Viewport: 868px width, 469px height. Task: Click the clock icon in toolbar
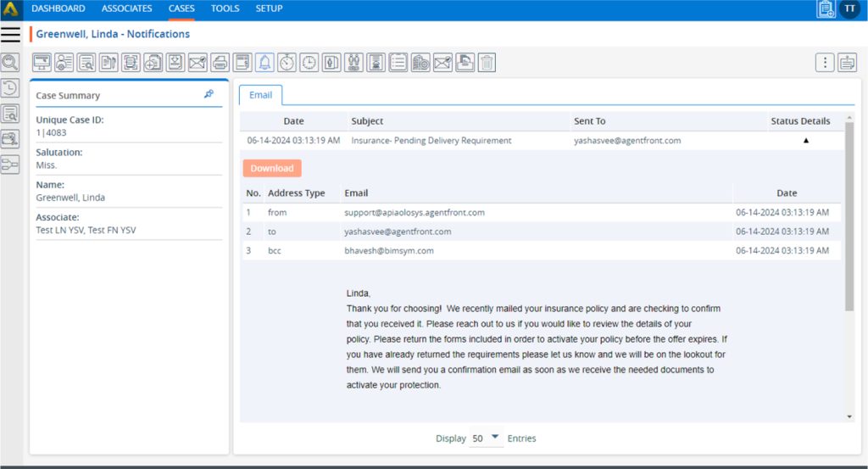309,62
